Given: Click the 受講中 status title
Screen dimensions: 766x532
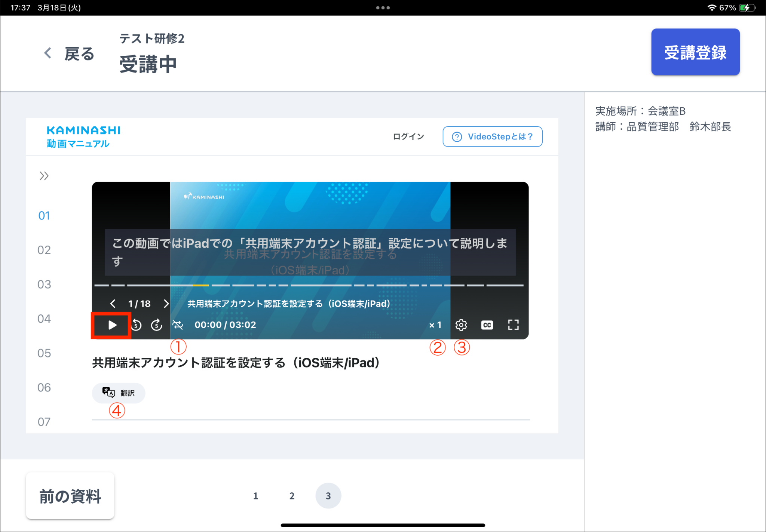Looking at the screenshot, I should tap(148, 64).
